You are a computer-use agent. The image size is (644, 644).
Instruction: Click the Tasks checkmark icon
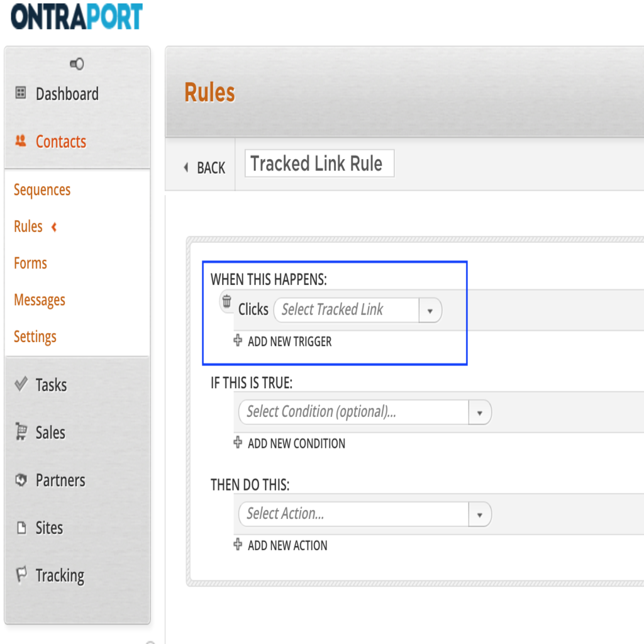[21, 384]
